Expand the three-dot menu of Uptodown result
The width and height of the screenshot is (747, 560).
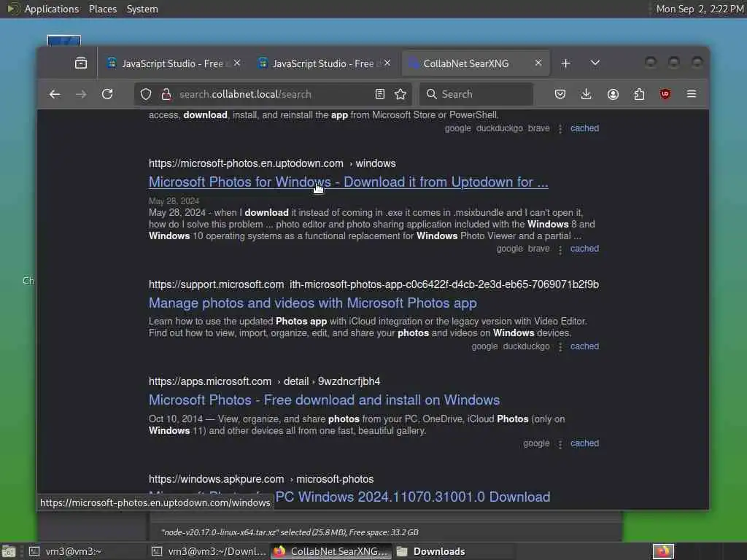coord(560,249)
